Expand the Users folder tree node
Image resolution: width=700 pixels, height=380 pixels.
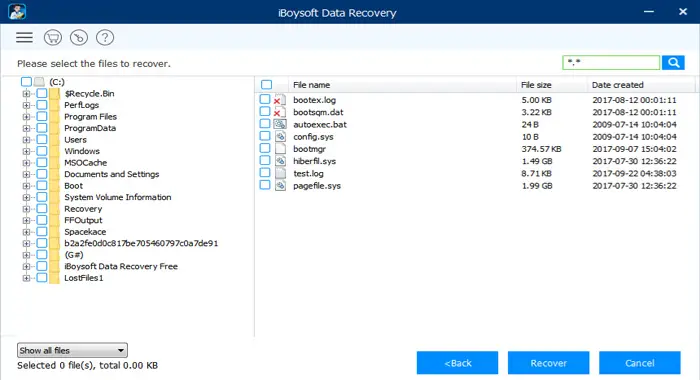click(26, 140)
